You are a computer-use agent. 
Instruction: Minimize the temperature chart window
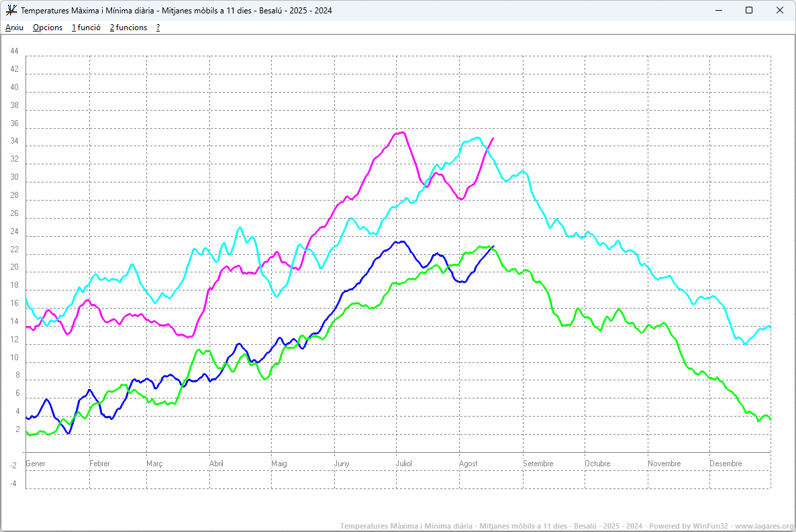[x=719, y=10]
